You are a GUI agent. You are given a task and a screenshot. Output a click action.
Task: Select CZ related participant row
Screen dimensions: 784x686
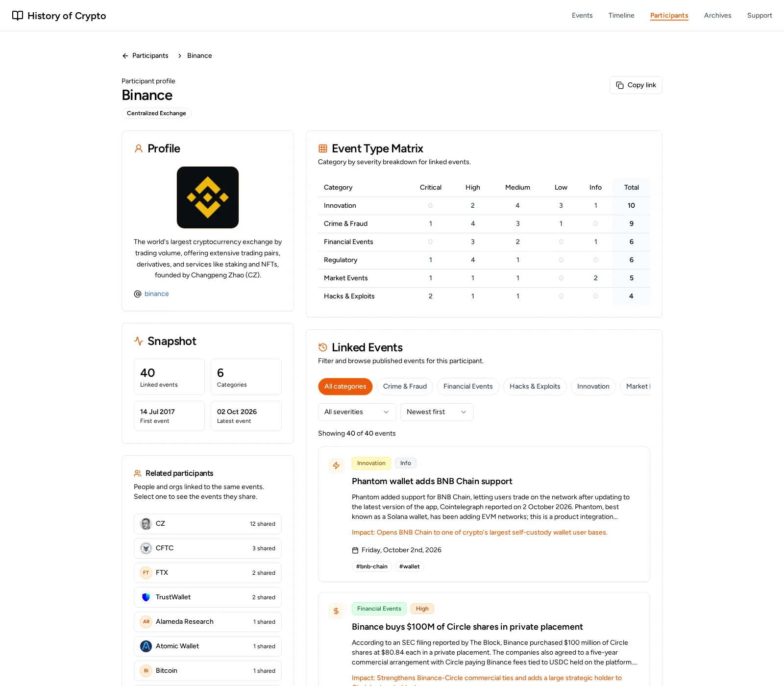[208, 524]
